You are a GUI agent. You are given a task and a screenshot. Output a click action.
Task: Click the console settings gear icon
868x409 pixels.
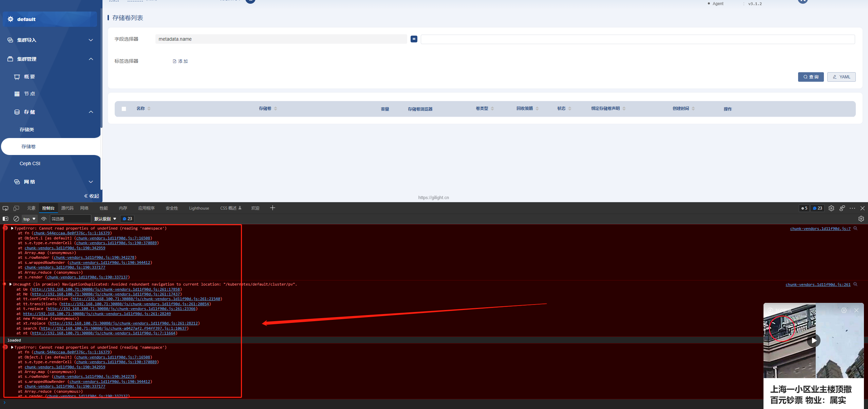(861, 219)
